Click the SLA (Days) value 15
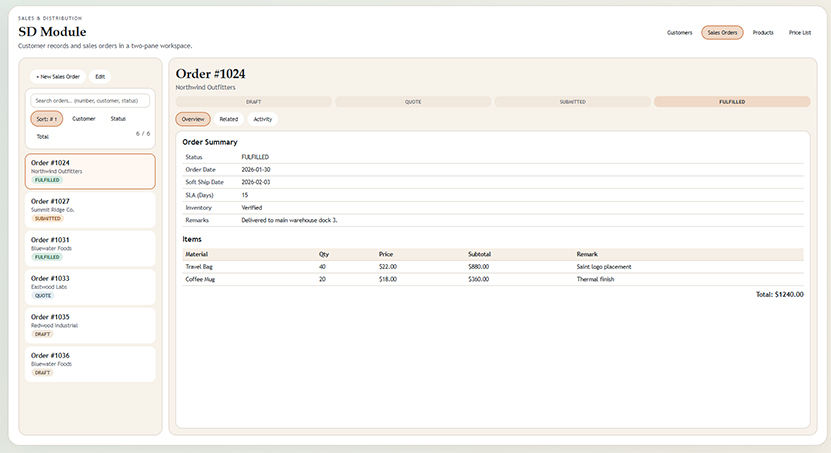Image resolution: width=831 pixels, height=453 pixels. [x=245, y=195]
